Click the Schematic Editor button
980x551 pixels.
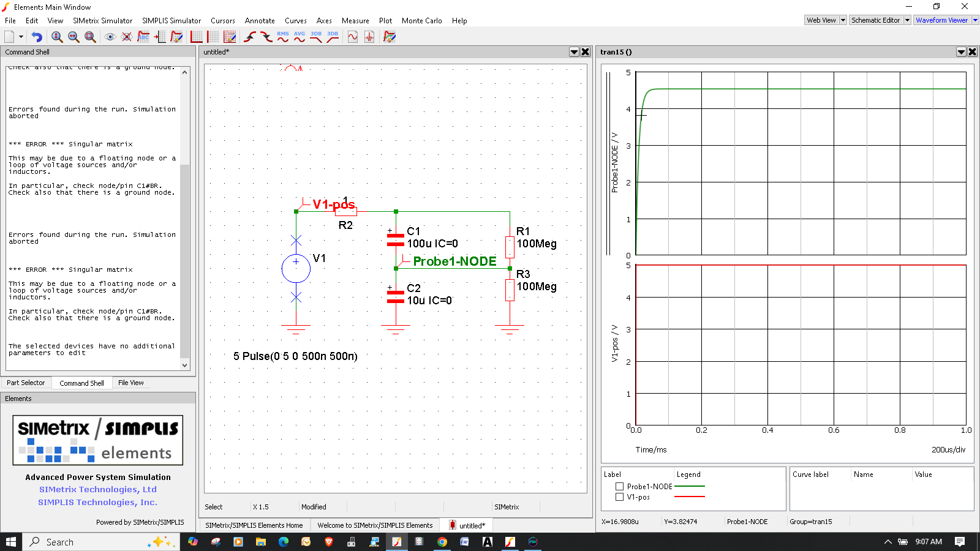[x=876, y=20]
